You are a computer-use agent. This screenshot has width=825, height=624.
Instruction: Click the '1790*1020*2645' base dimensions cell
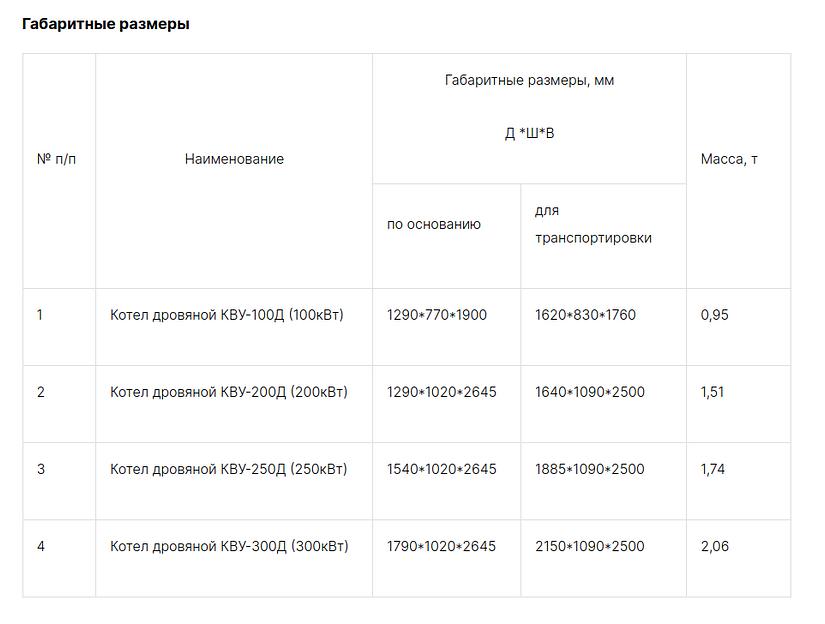(x=441, y=546)
